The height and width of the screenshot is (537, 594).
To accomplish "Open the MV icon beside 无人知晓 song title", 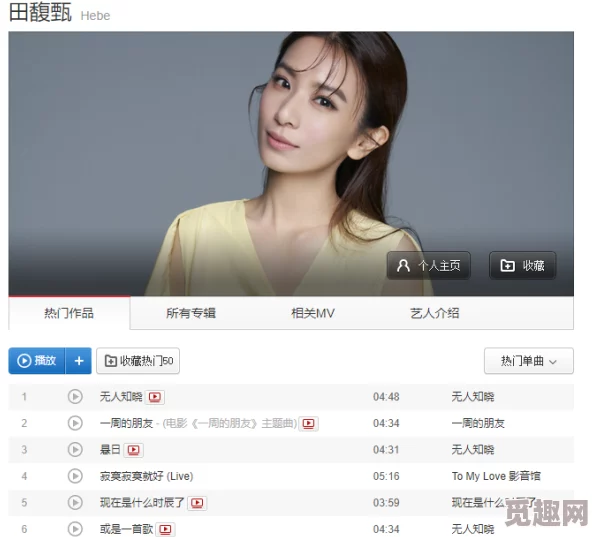I will pyautogui.click(x=155, y=397).
